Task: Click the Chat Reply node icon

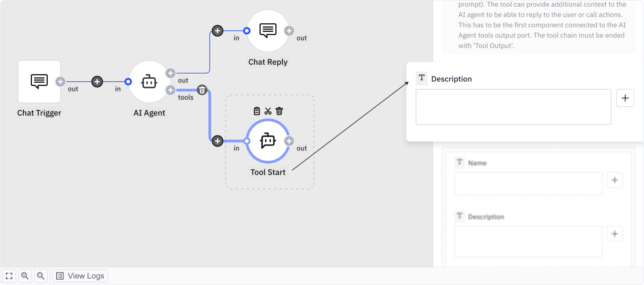Action: (x=268, y=31)
